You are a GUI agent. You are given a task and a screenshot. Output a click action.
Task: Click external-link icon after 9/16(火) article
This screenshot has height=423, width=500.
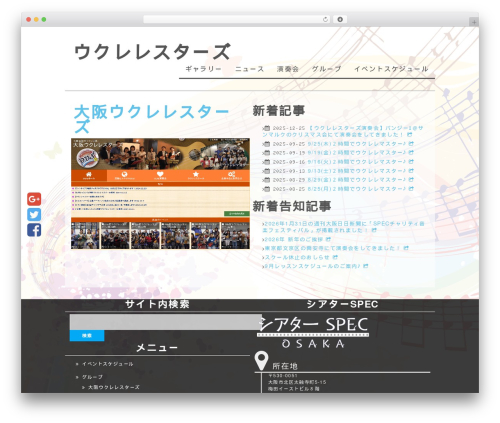[411, 161]
